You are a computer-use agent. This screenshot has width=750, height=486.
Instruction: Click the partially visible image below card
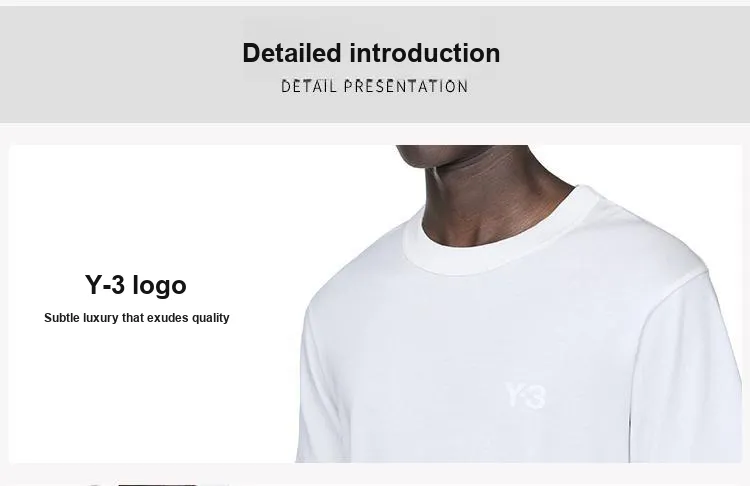point(158,485)
